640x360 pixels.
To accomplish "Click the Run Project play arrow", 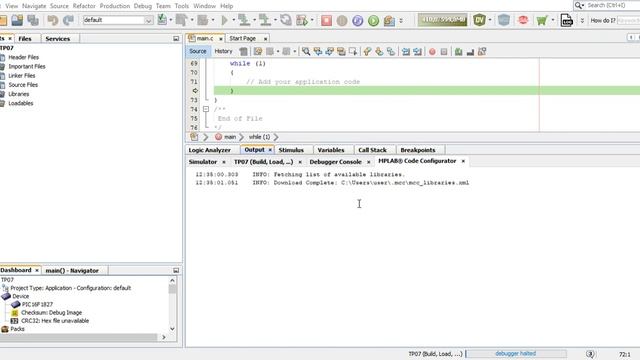I will coord(224,20).
